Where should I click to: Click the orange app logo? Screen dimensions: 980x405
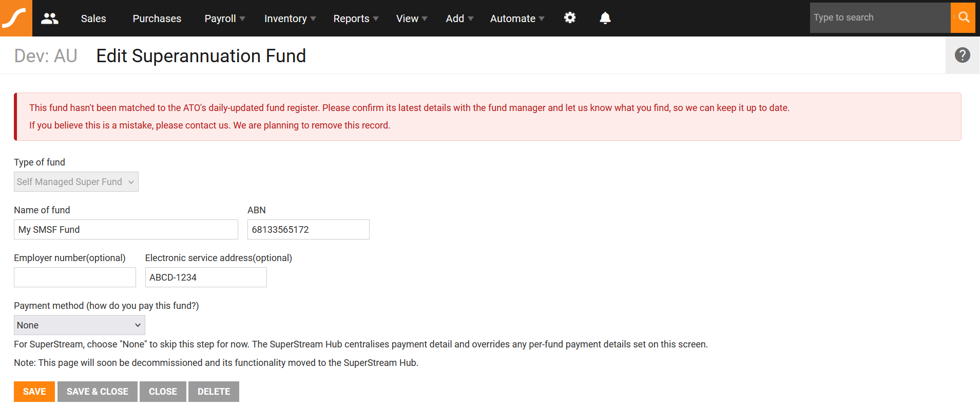pos(16,18)
